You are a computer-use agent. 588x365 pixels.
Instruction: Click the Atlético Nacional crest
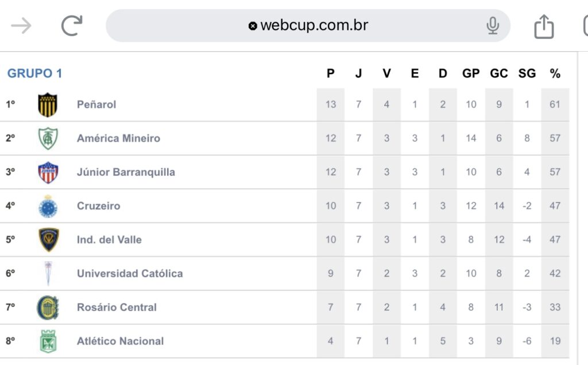pyautogui.click(x=48, y=341)
